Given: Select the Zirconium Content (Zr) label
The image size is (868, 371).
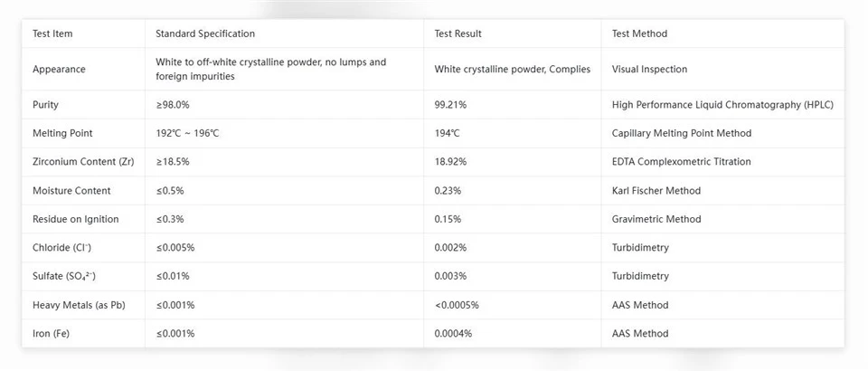Looking at the screenshot, I should coord(83,162).
